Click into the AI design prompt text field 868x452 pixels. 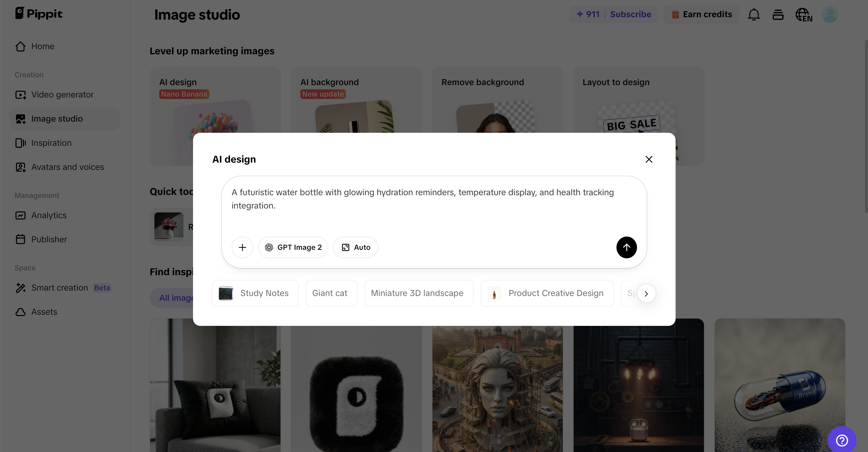point(434,205)
